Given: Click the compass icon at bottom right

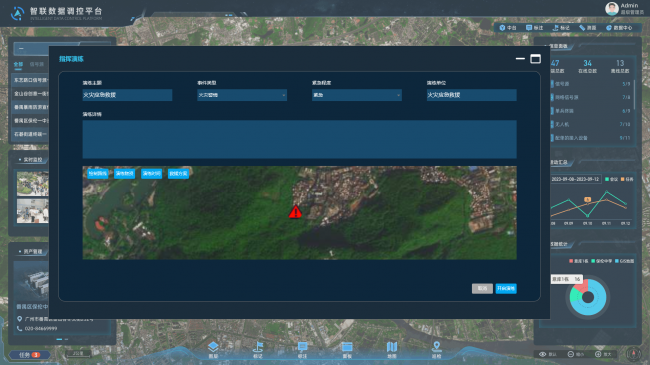Looking at the screenshot, I should click(x=633, y=354).
